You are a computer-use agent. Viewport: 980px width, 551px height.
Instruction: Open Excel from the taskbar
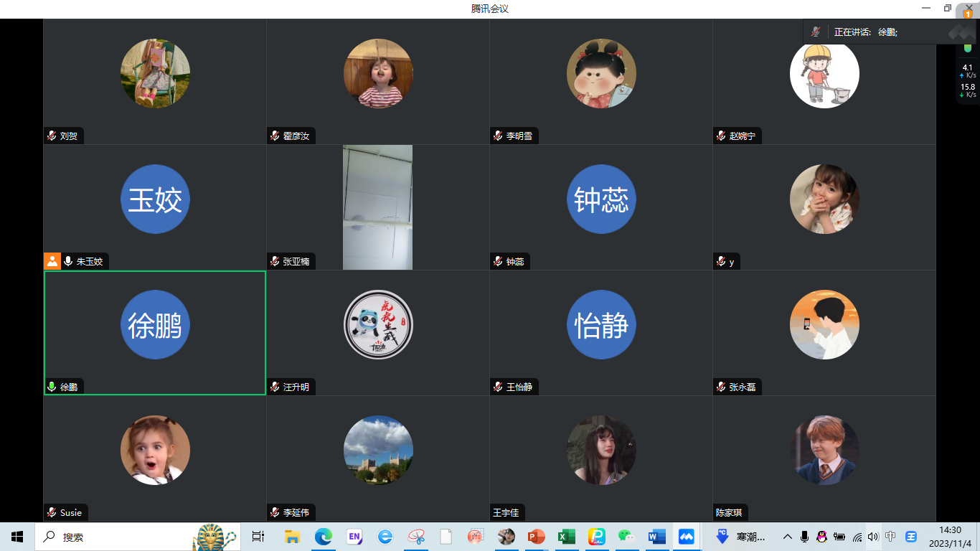tap(567, 537)
